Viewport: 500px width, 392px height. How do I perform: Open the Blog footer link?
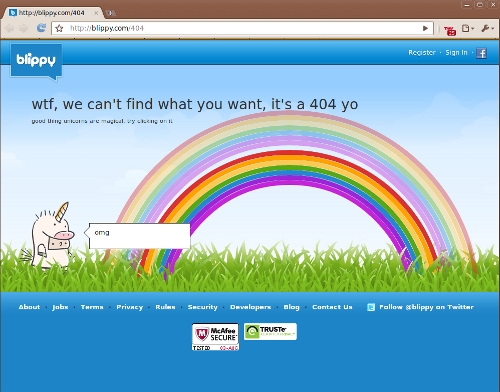[x=291, y=307]
